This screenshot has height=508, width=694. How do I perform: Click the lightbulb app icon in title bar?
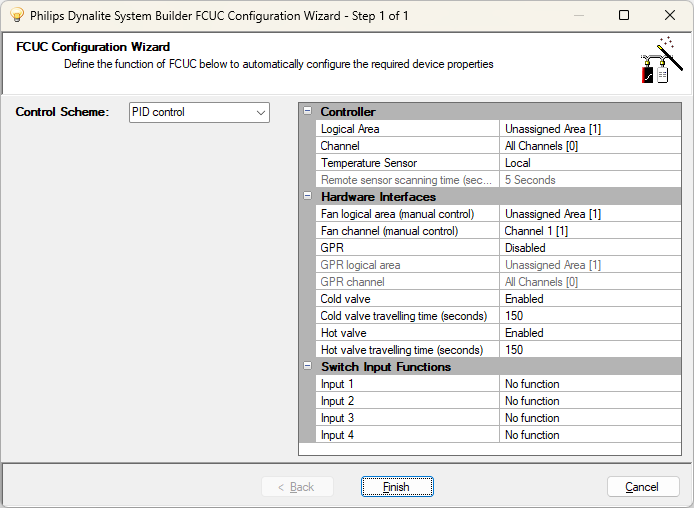[16, 15]
